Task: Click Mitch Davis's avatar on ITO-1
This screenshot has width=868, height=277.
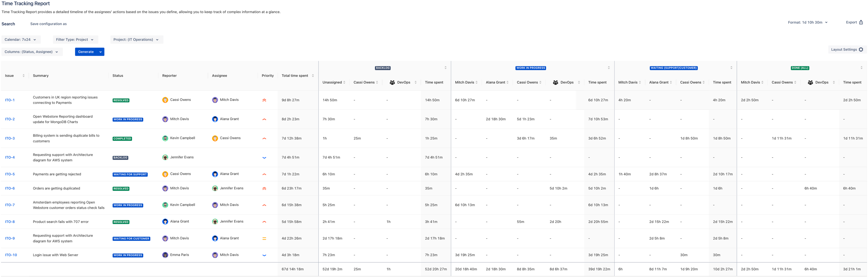Action: 215,100
